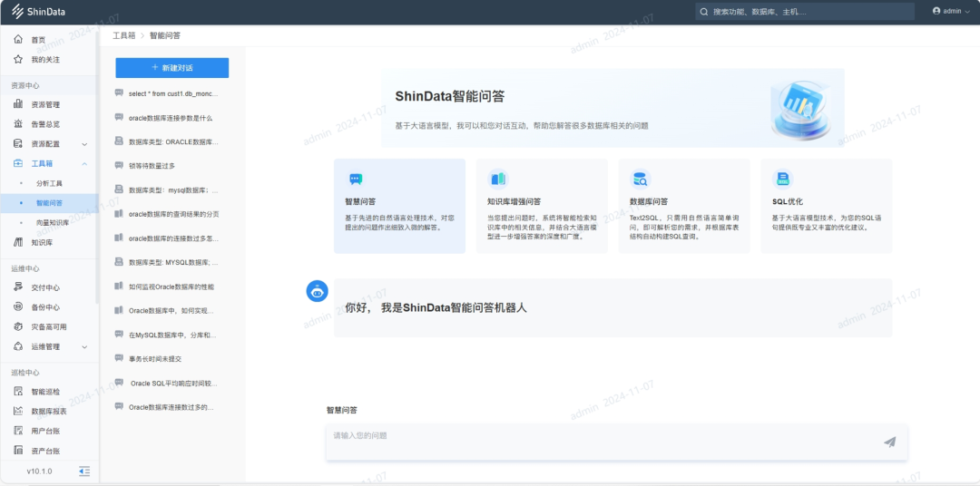Click the ShinData logo icon

(x=17, y=11)
